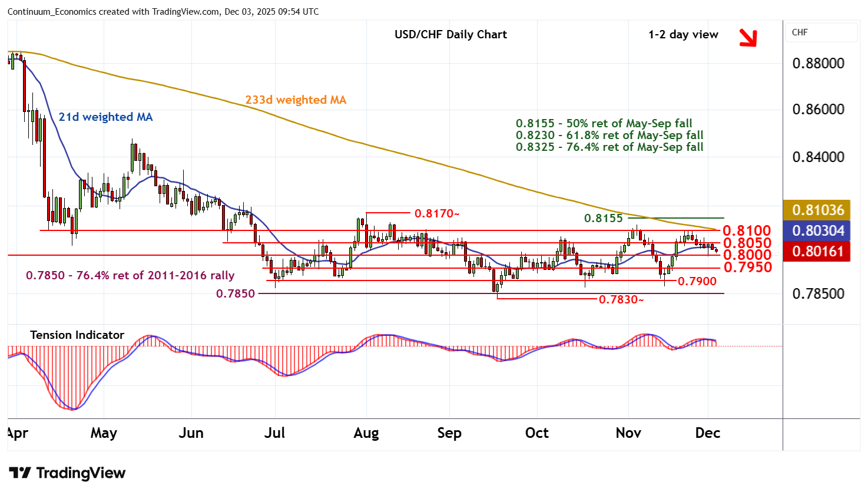Image resolution: width=868 pixels, height=495 pixels.
Task: Click the Tension Indicator pane title
Action: point(77,335)
